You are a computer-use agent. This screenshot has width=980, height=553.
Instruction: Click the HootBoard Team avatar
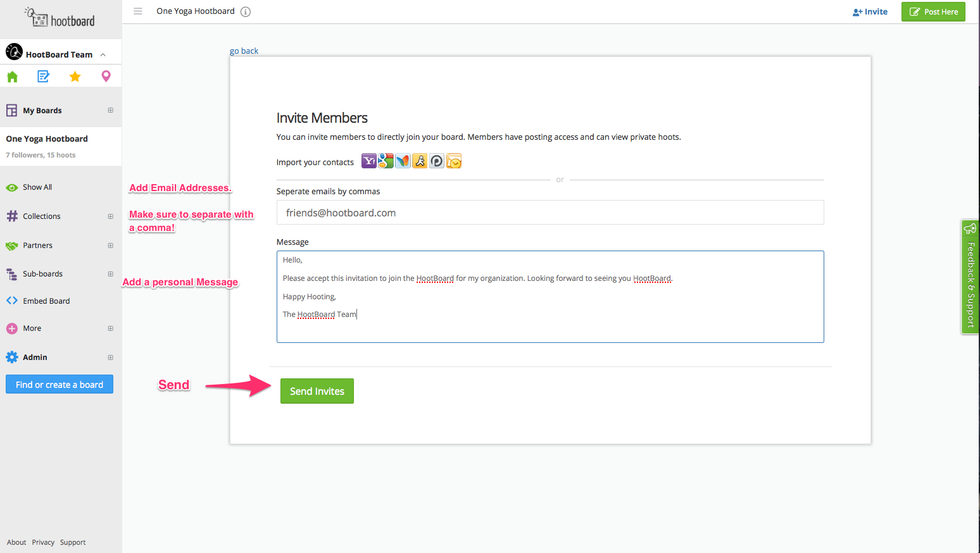[14, 52]
